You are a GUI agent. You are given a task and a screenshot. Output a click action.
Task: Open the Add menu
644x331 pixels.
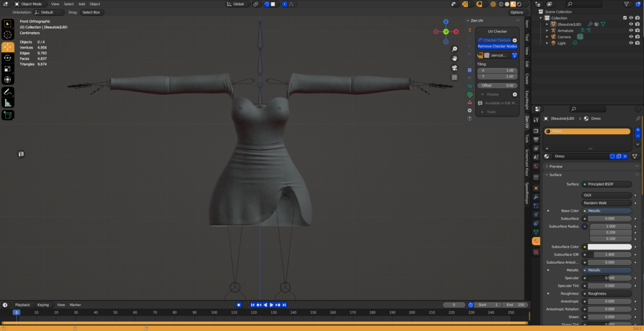[82, 4]
